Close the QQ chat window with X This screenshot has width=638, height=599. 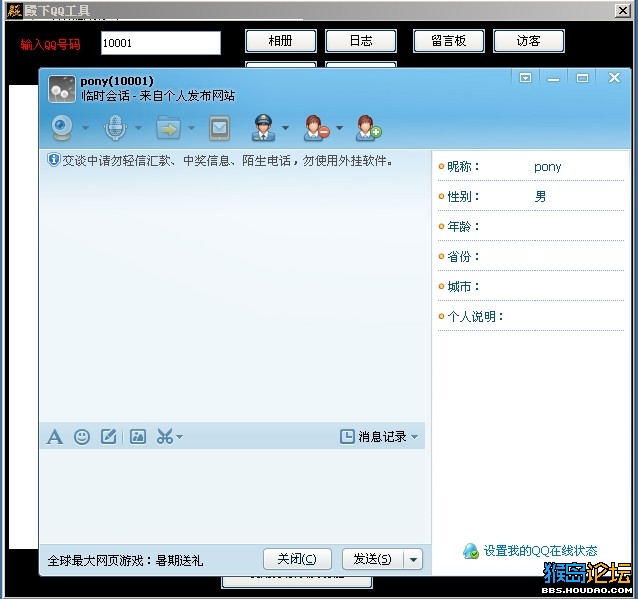click(614, 77)
